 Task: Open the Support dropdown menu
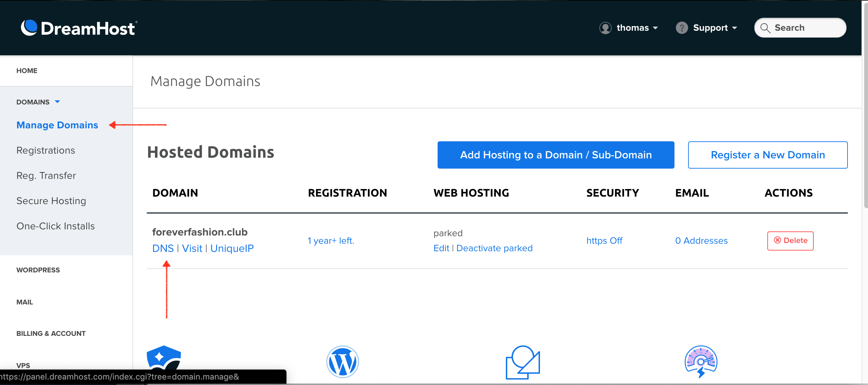coord(707,28)
